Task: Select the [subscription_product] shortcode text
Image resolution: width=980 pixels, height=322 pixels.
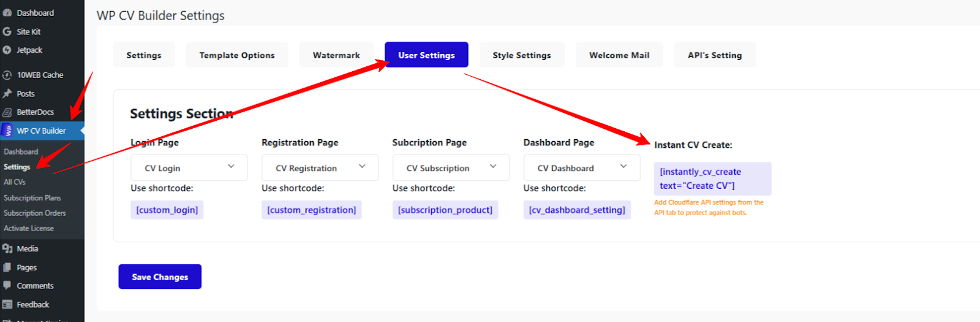Action: click(445, 210)
